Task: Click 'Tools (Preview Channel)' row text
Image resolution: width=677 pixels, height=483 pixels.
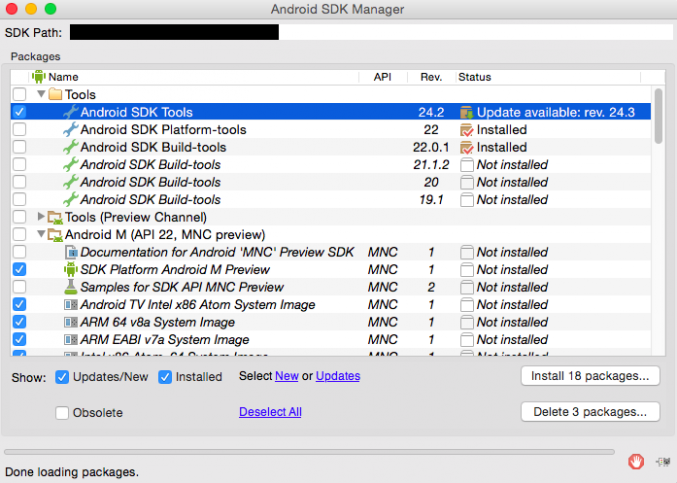Action: tap(136, 217)
